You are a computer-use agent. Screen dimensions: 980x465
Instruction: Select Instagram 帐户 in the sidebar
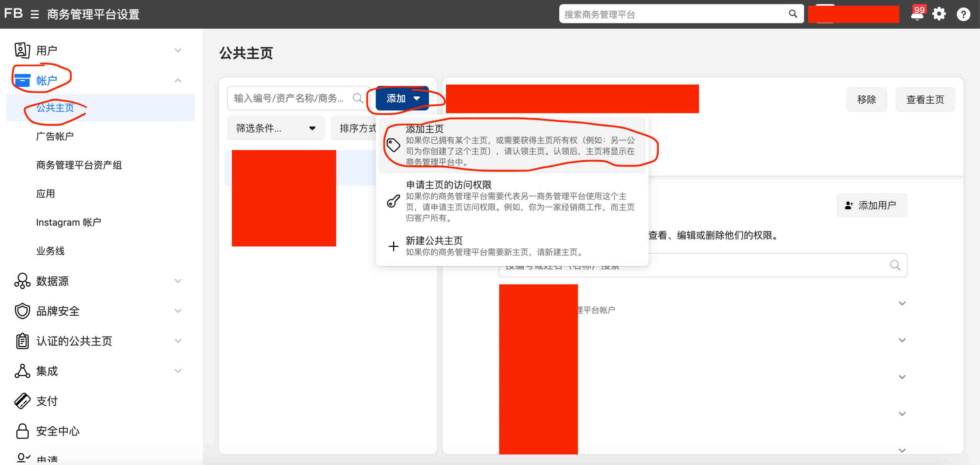(69, 222)
